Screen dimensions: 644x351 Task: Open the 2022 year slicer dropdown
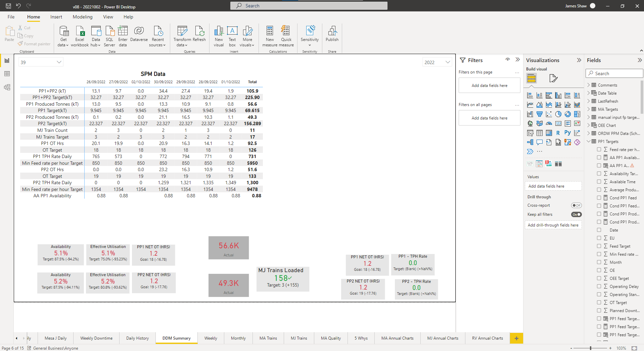tap(437, 62)
